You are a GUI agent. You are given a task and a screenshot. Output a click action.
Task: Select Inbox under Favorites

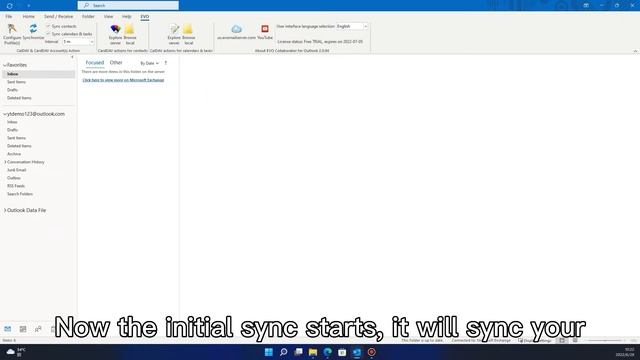pyautogui.click(x=39, y=74)
